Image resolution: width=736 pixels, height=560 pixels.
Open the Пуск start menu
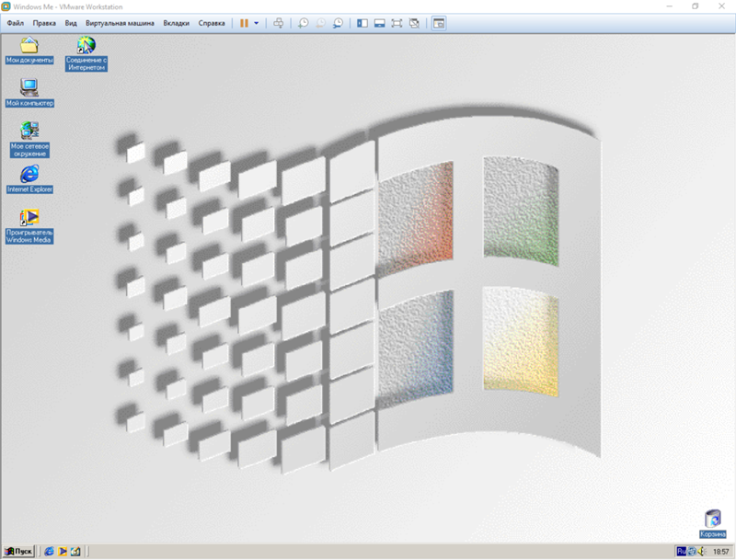click(x=18, y=551)
